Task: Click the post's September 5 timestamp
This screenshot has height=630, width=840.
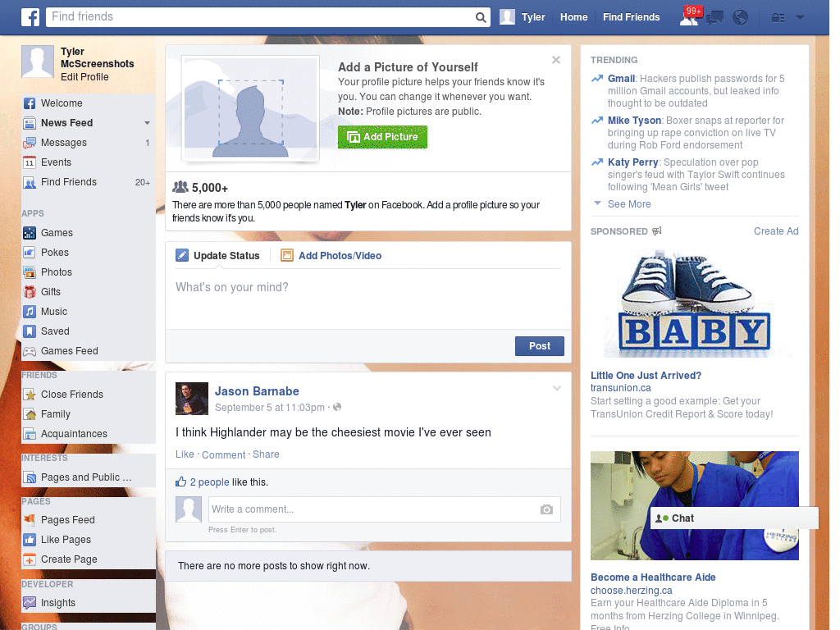Action: click(269, 408)
